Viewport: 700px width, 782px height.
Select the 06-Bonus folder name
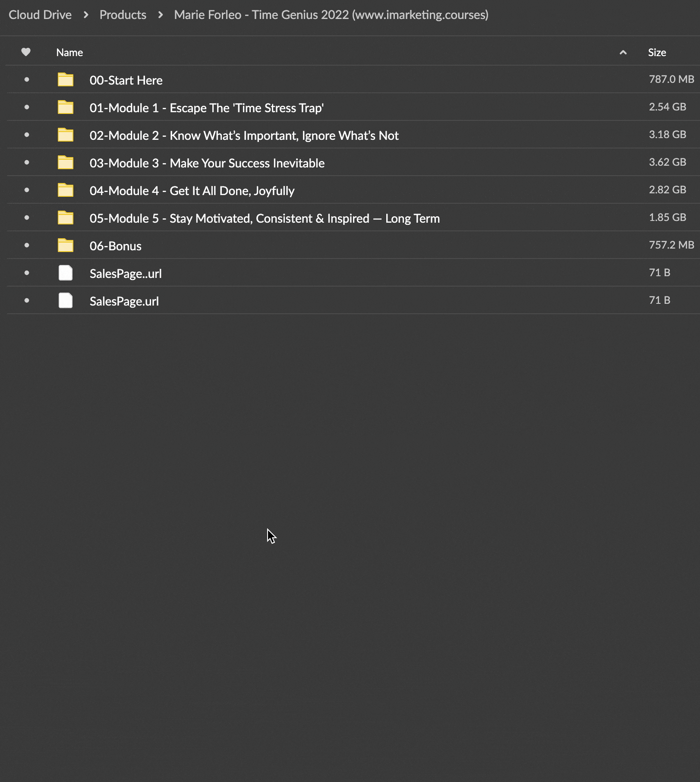pyautogui.click(x=116, y=246)
